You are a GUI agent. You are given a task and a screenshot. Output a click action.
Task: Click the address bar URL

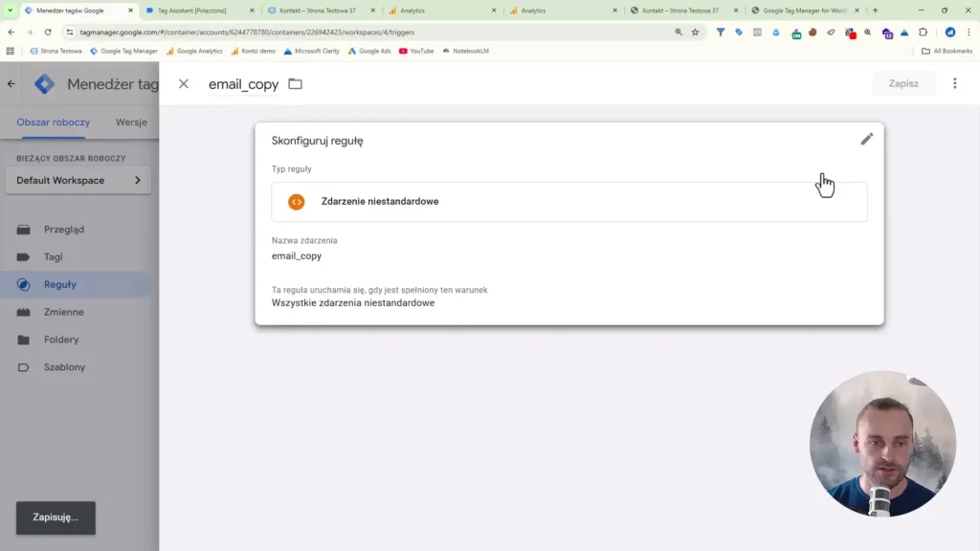click(x=247, y=32)
